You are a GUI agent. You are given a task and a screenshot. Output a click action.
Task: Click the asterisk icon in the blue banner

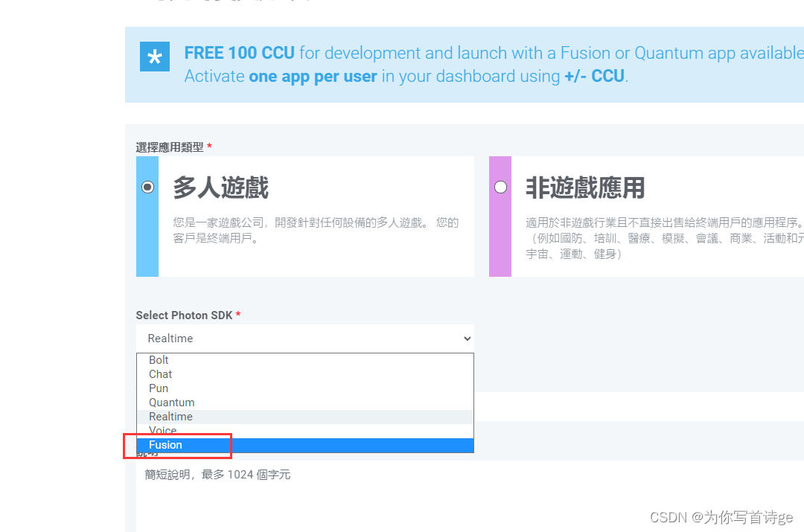(155, 57)
